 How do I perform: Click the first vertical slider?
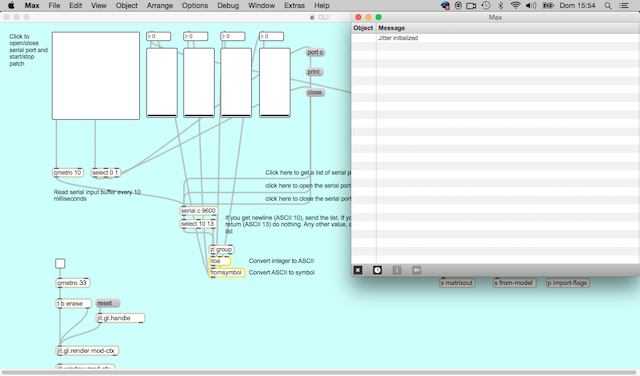(162, 82)
